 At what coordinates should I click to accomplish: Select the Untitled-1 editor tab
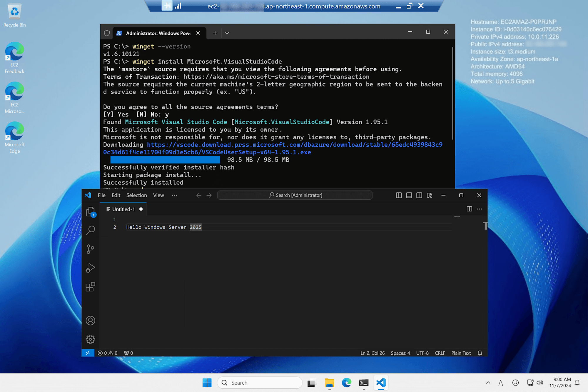(x=123, y=209)
